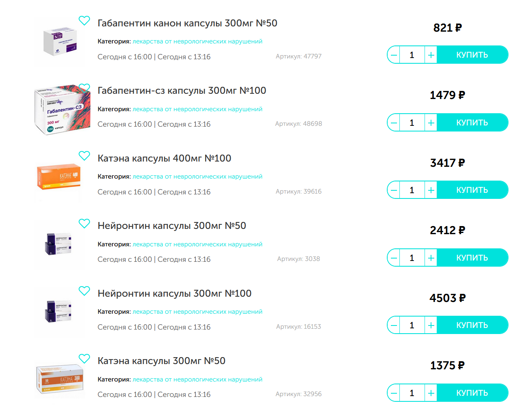Viewport: 532px width, 416px height.
Task: Click heart icon for Нейронтин 300мг №50
Action: click(84, 224)
